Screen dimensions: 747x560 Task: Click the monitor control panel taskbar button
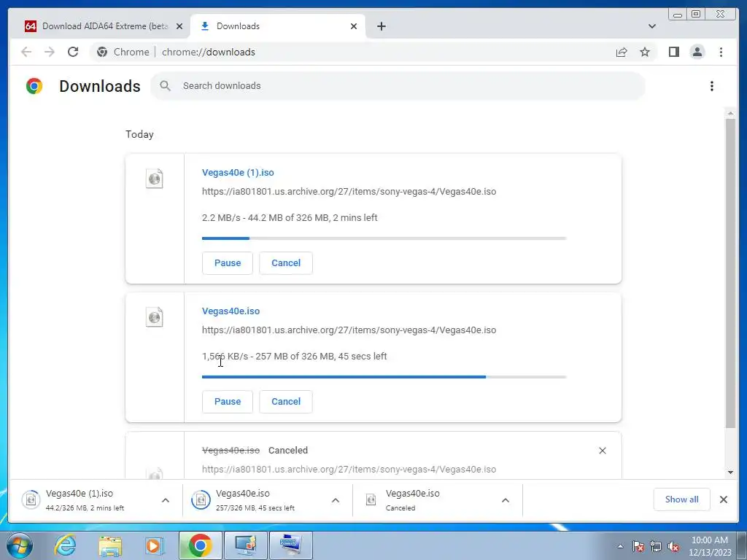pyautogui.click(x=246, y=545)
